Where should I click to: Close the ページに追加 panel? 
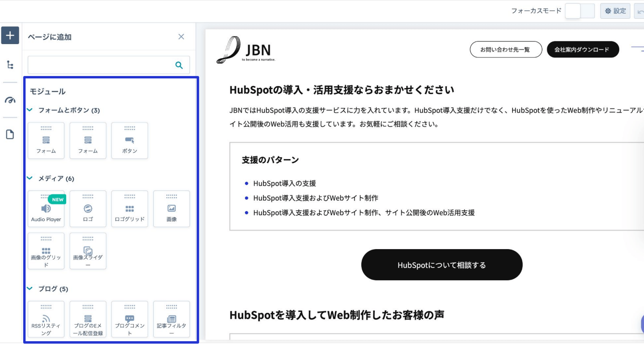181,37
